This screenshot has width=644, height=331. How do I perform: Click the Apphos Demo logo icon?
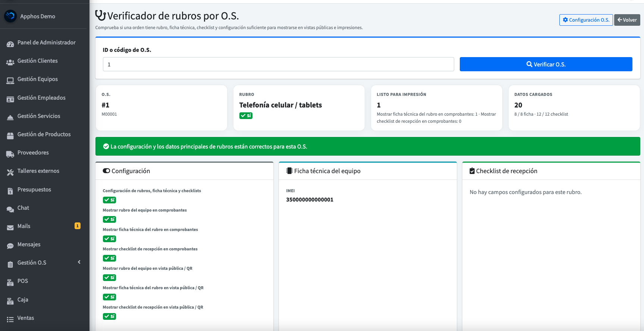click(10, 16)
